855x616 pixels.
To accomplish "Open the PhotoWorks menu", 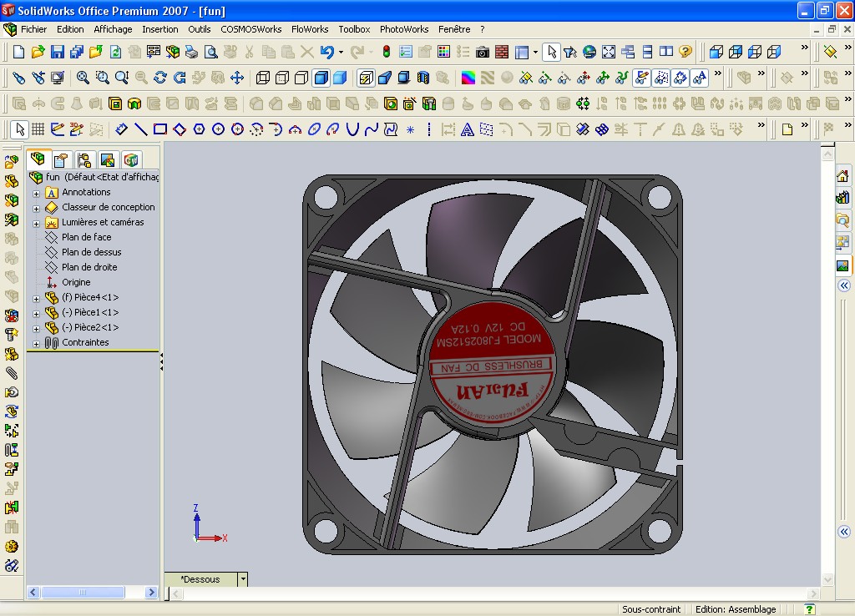I will pyautogui.click(x=404, y=29).
